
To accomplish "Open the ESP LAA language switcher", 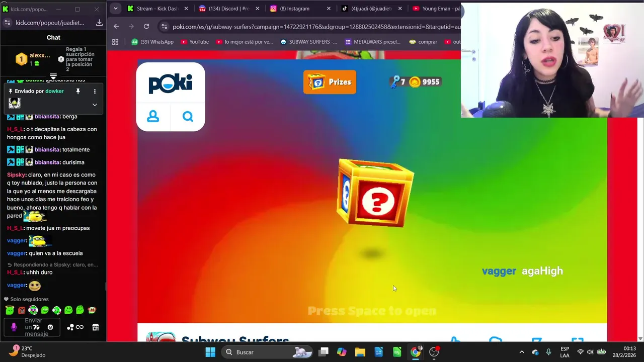I will [x=565, y=352].
